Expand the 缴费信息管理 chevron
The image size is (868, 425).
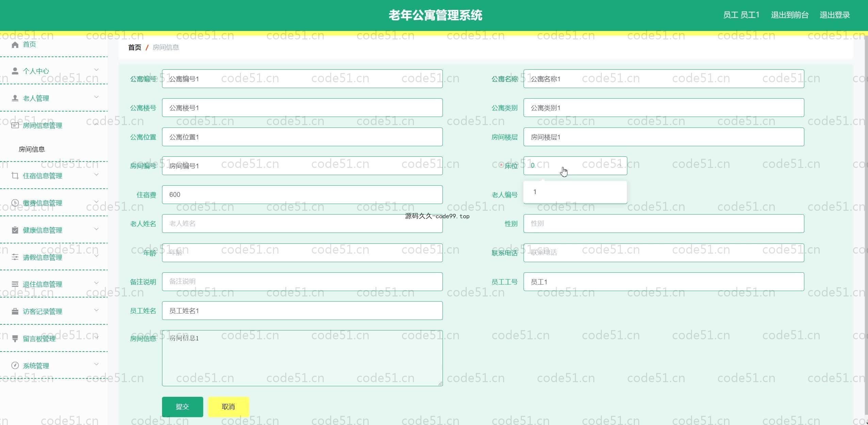pos(96,202)
